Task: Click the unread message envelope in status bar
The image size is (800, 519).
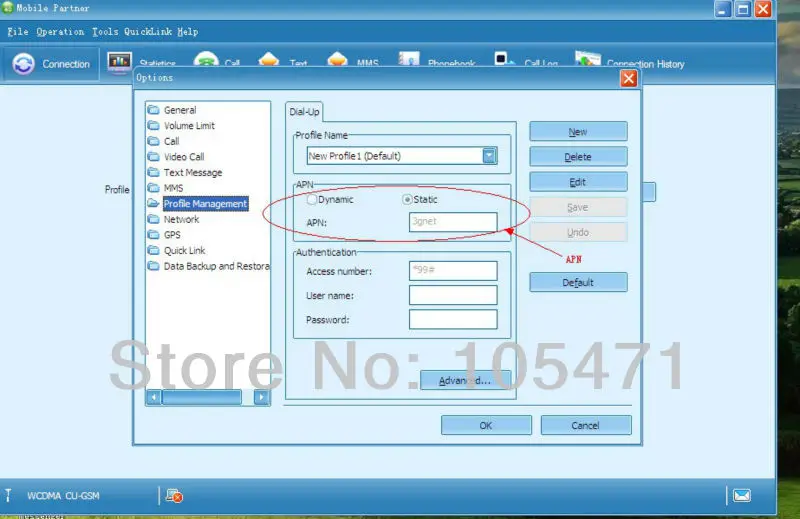Action: point(742,495)
